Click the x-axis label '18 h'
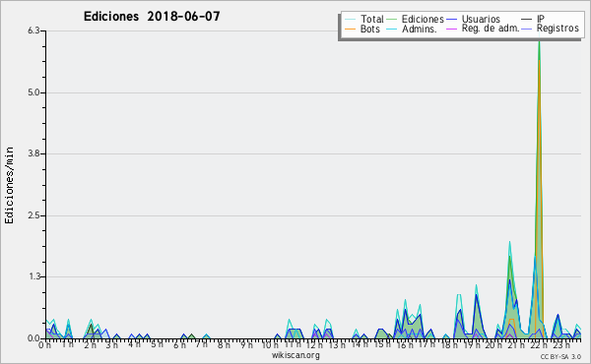The height and width of the screenshot is (364, 591). [449, 345]
